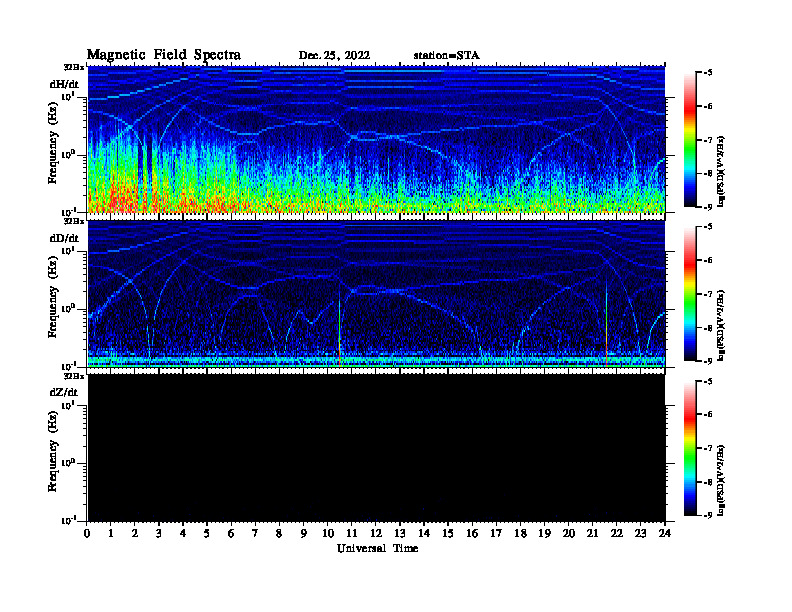This screenshot has width=792, height=612.
Task: Click the color bar beside dH/dt panel
Action: pyautogui.click(x=690, y=140)
